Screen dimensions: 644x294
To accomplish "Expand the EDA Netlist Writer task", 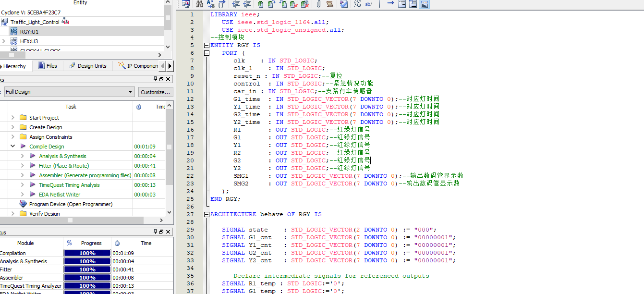I will 23,195.
